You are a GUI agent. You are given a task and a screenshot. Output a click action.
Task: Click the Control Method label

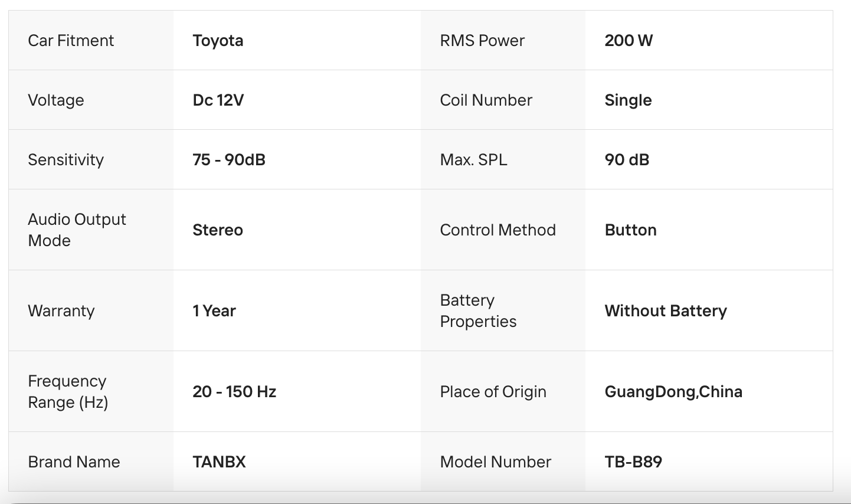497,230
